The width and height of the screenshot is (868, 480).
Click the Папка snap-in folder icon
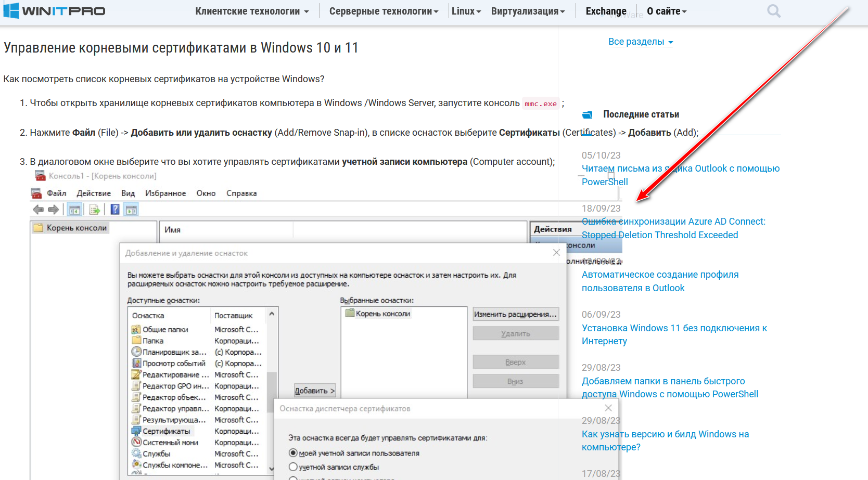click(136, 341)
